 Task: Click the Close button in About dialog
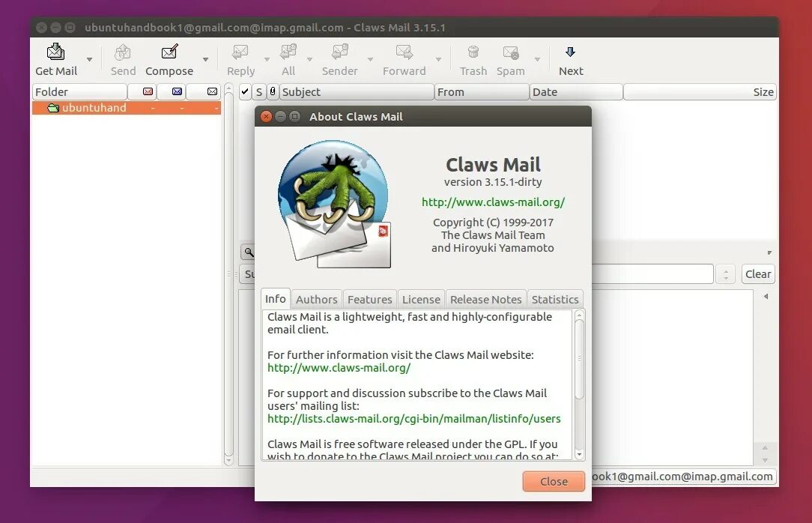pos(554,482)
